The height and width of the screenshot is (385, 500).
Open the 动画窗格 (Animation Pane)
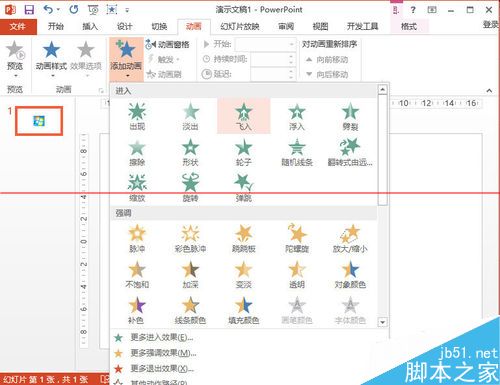click(168, 44)
